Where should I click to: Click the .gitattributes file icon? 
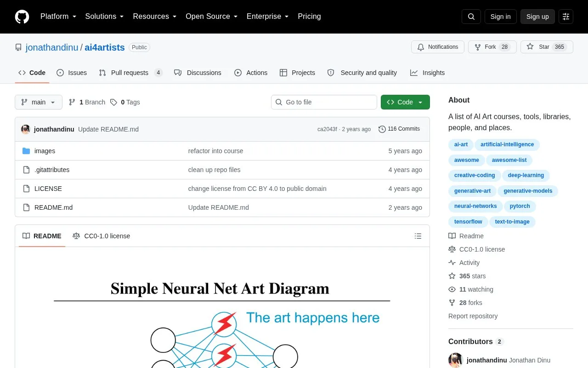[26, 170]
